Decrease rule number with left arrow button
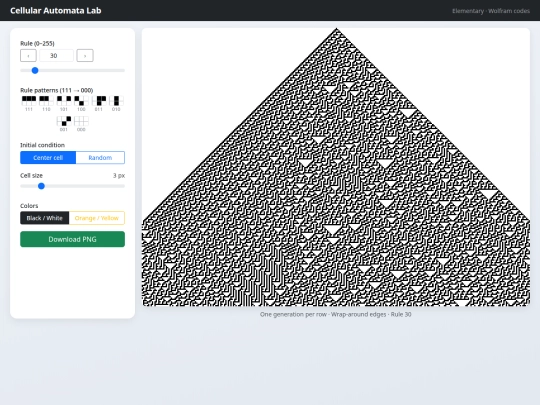The width and height of the screenshot is (540, 405). pos(28,55)
